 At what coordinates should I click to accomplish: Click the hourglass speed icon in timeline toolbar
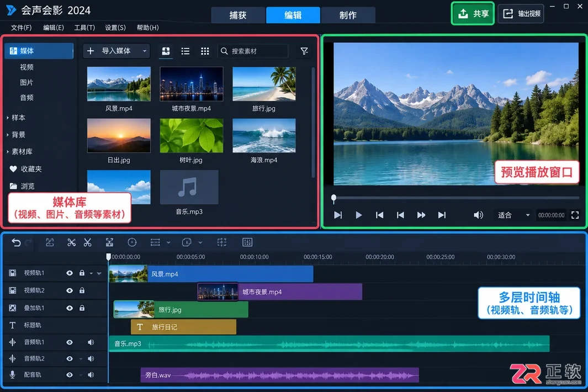coord(109,243)
